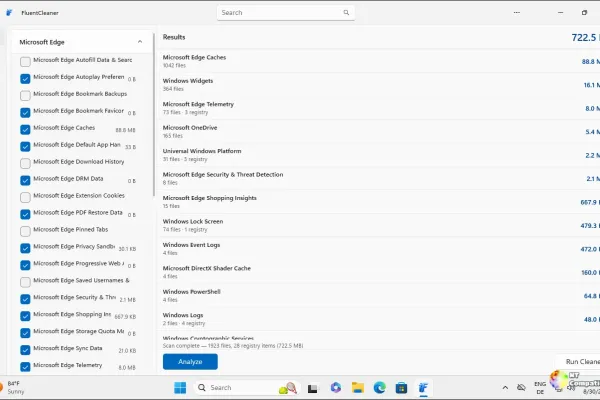Uncheck Microsoft Edge Progressive Web Apps checkbox
The height and width of the screenshot is (400, 600).
pos(25,265)
